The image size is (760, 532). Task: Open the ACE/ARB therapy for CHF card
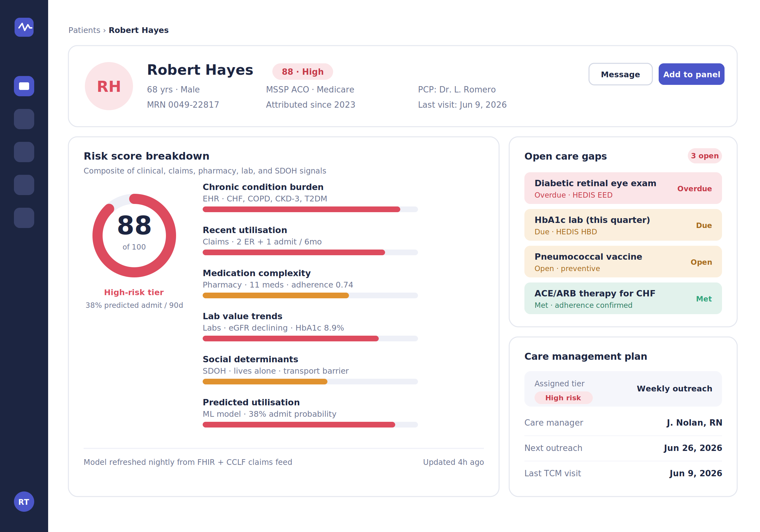(x=623, y=298)
